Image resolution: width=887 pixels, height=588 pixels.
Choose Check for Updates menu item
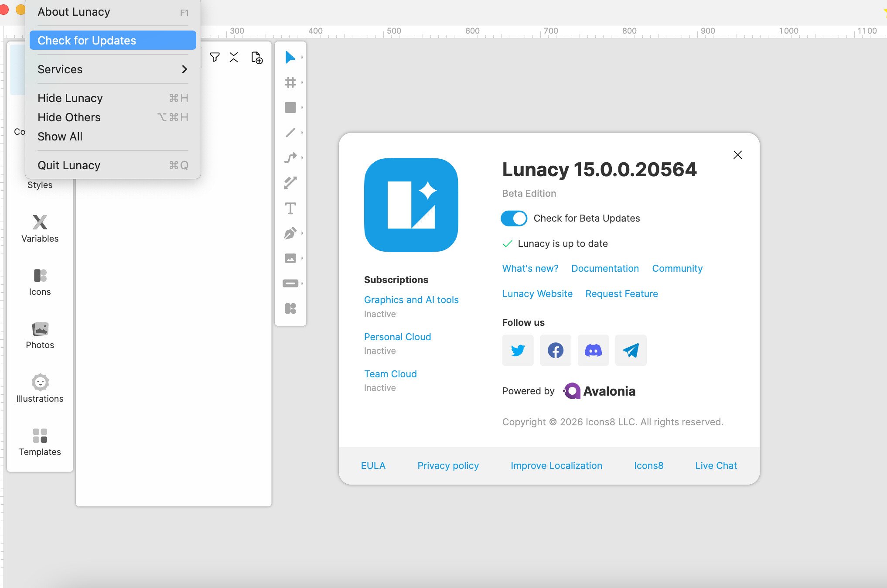113,41
